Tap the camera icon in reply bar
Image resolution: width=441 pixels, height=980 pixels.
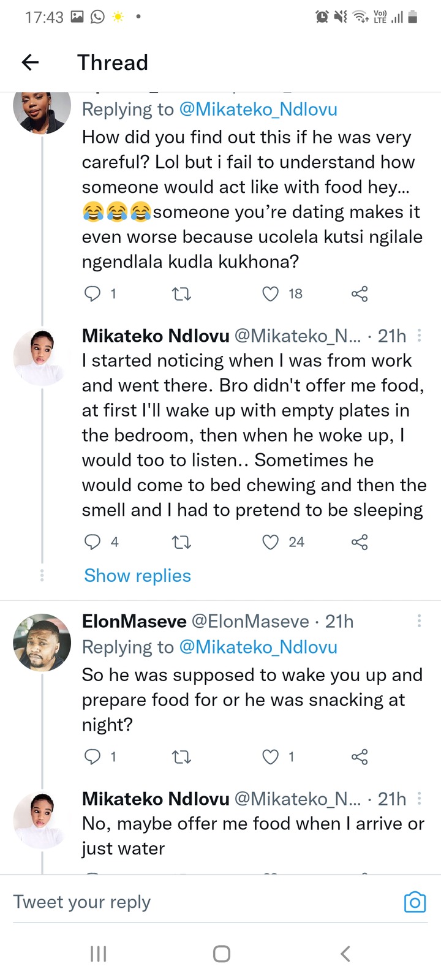click(x=415, y=902)
